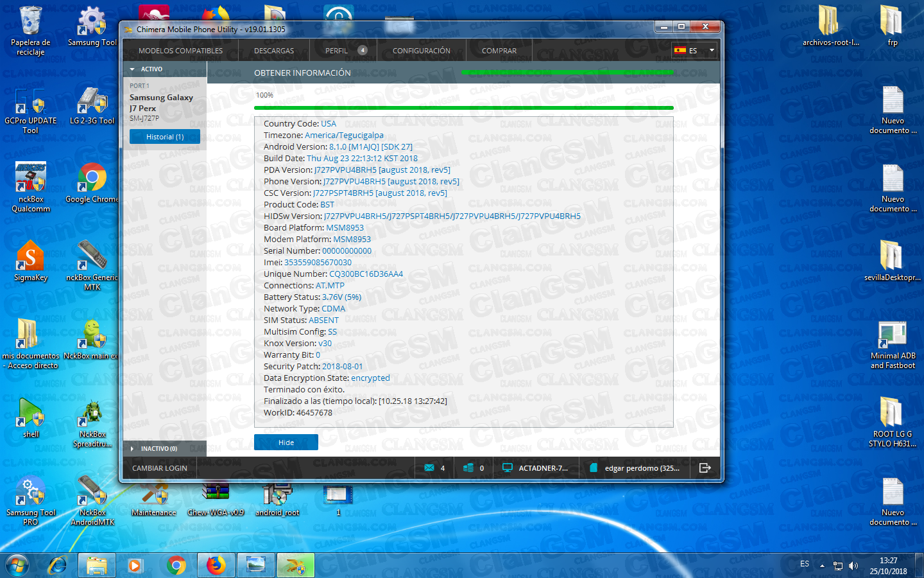Open NckBox AndroidMTK desktop shortcut

92,500
